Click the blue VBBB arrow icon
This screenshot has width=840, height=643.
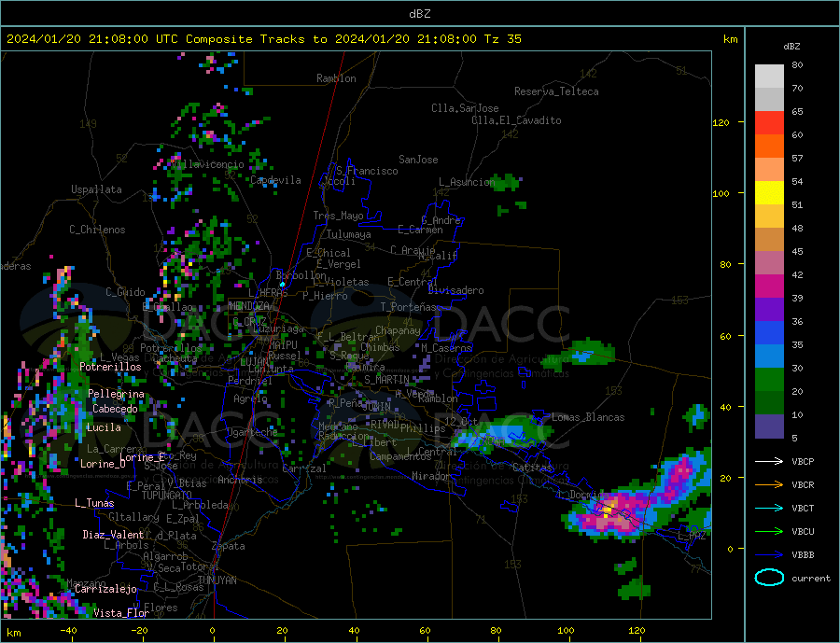tap(769, 554)
